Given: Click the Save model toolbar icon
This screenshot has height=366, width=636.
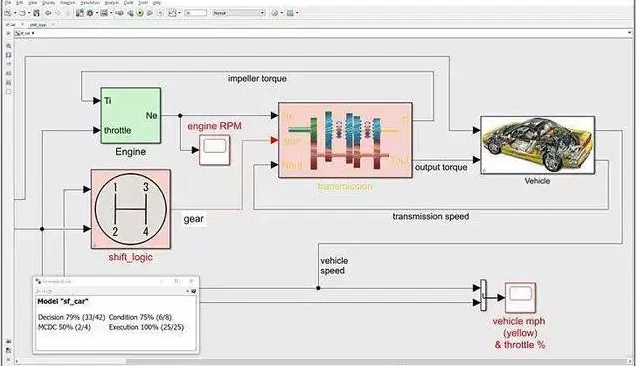Looking at the screenshot, I should [x=36, y=13].
